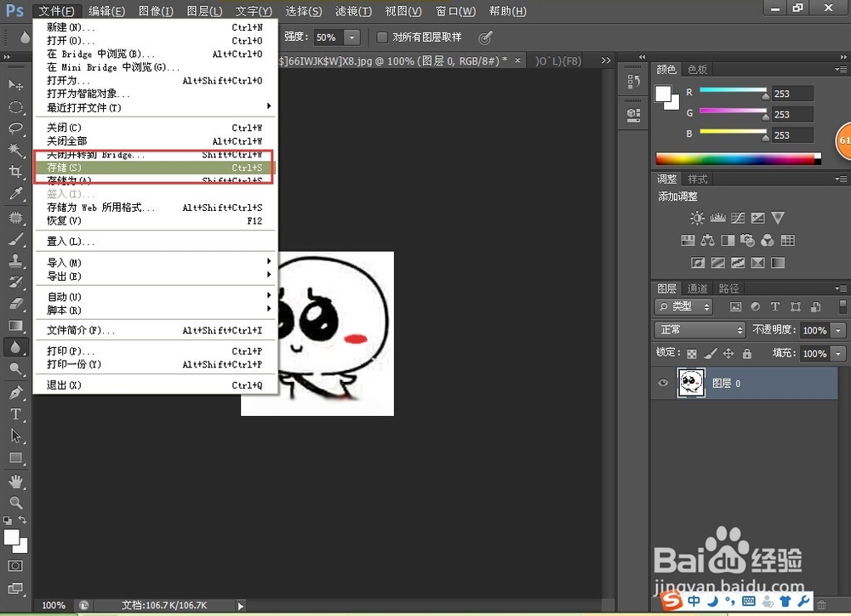851x616 pixels.
Task: Add a Hue/Saturation adjustment icon
Action: [688, 240]
